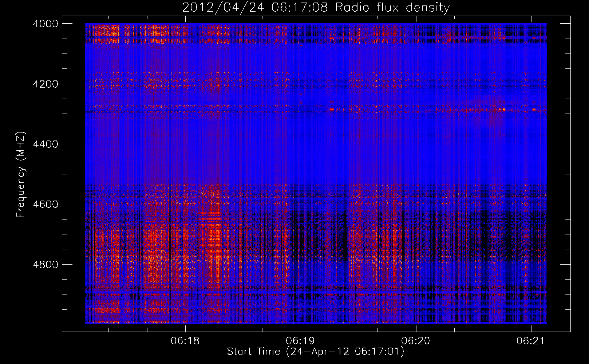This screenshot has width=589, height=364.
Task: Click the 06:19 time tick label
Action: point(300,341)
